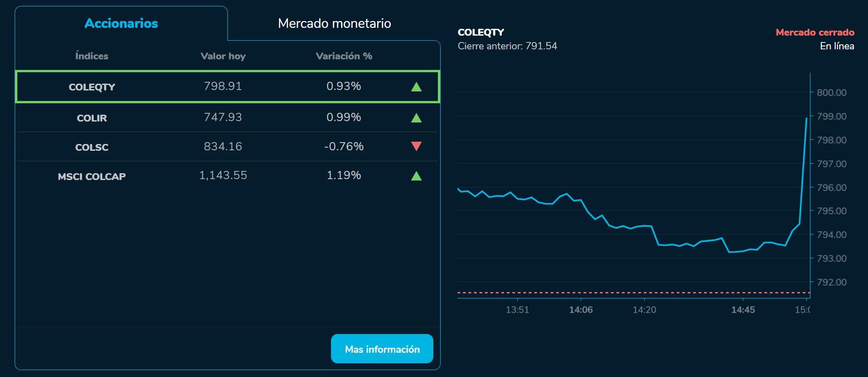Click the Variación % column header

344,56
